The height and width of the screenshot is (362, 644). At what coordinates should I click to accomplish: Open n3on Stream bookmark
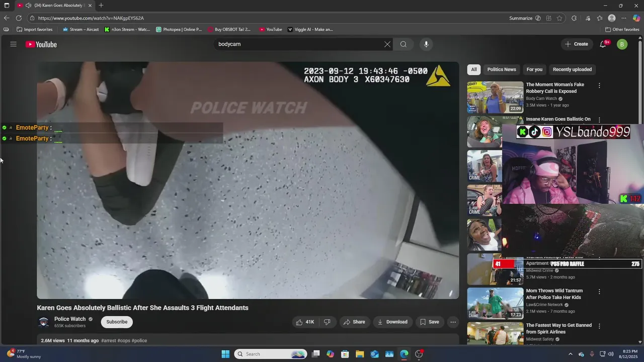click(x=127, y=30)
